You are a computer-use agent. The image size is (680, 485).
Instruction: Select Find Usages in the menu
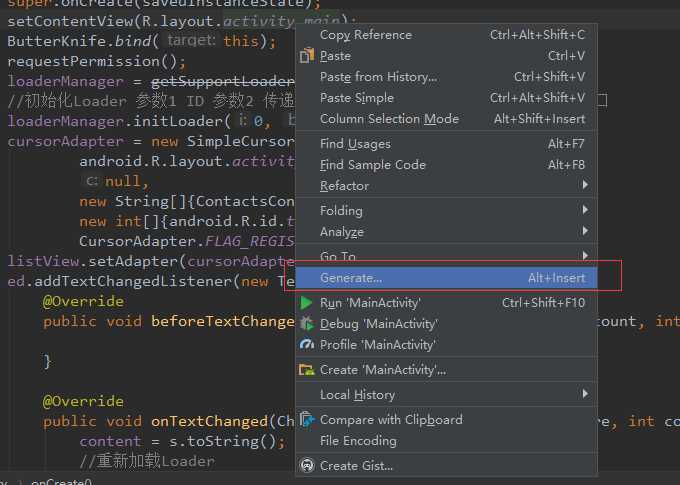point(355,144)
